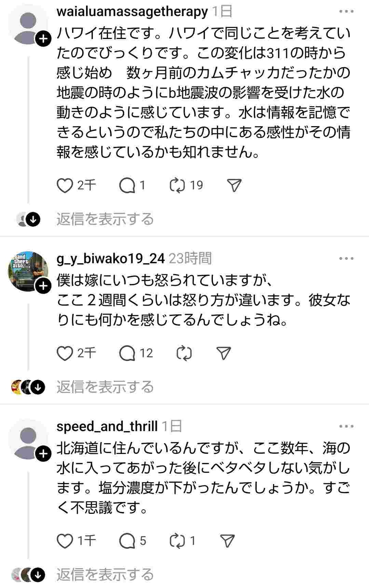The height and width of the screenshot is (588, 369).
Task: Like the waialuamassagetherapy comment
Action: (x=65, y=186)
